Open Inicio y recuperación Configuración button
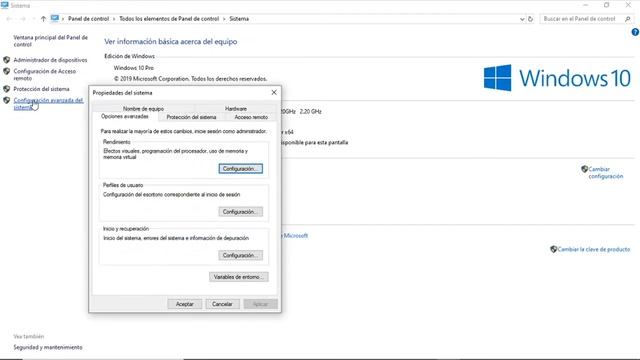 pos(240,255)
